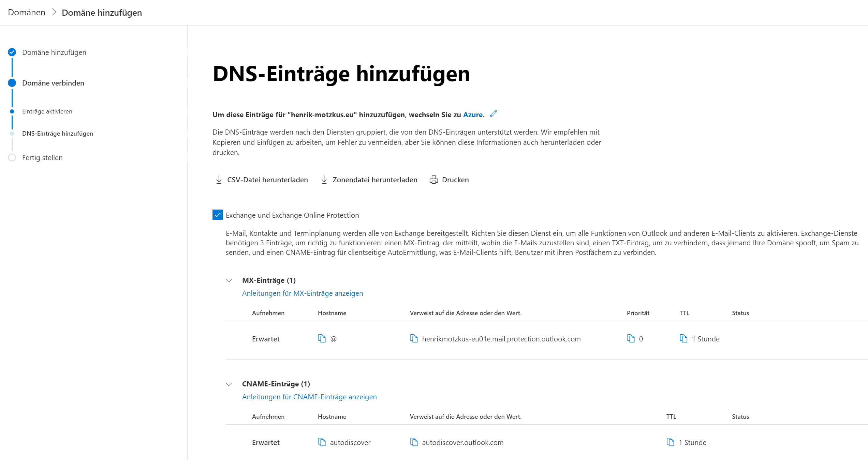
Task: Copy the henrikmotzkus-eu01e.mail.protection.outlook.com value
Action: pos(414,338)
